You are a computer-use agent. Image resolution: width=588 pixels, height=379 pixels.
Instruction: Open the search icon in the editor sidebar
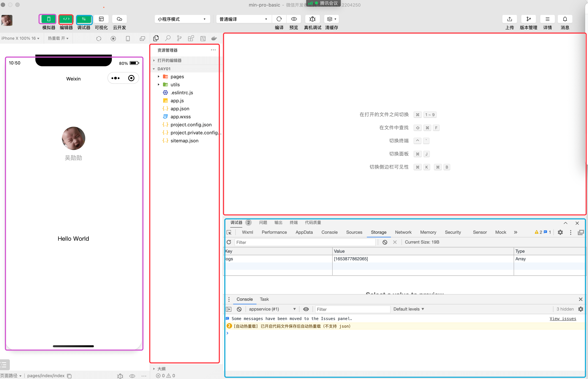pos(168,38)
